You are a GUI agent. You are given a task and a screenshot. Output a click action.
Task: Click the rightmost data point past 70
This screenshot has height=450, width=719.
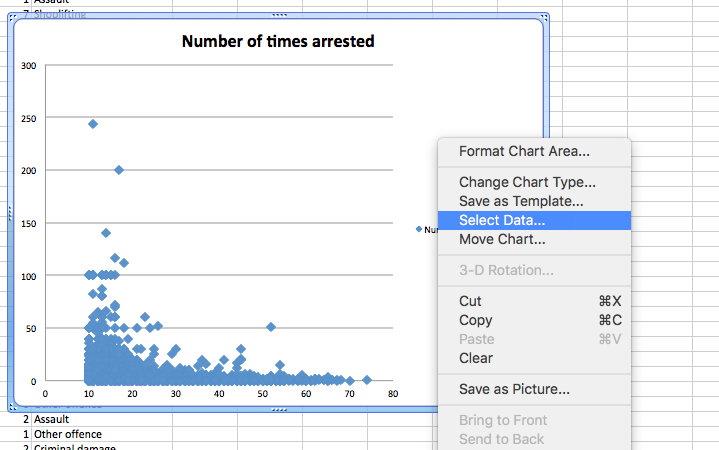tap(367, 380)
